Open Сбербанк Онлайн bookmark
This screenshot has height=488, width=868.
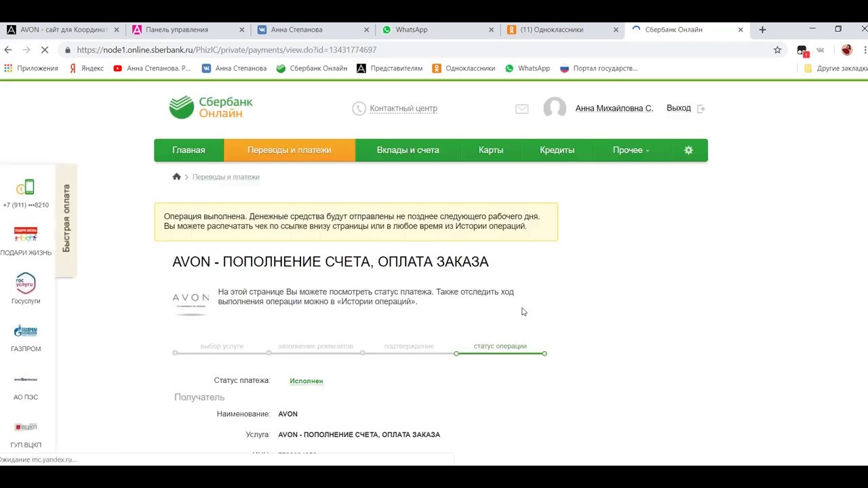312,68
